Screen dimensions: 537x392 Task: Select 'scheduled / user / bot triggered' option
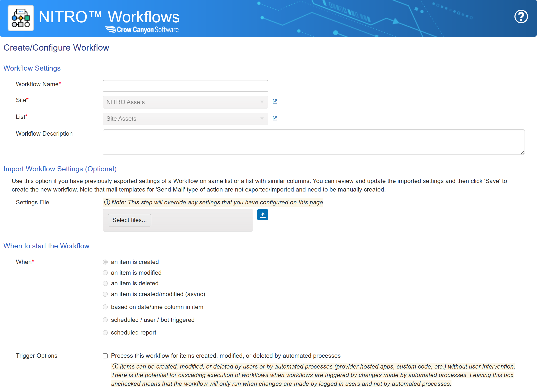(x=105, y=320)
